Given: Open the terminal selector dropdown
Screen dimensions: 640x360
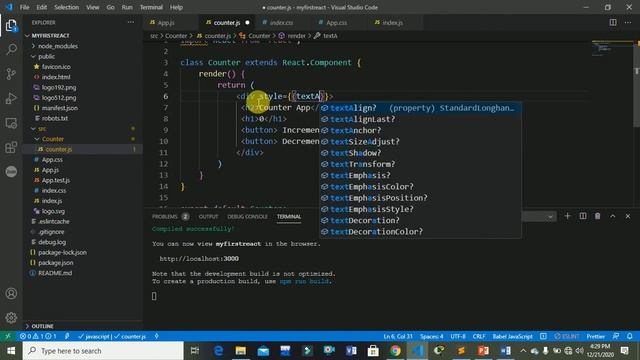Looking at the screenshot, I should 539,216.
